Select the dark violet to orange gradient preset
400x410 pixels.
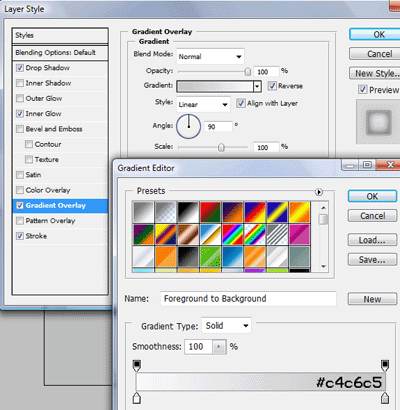pos(233,212)
